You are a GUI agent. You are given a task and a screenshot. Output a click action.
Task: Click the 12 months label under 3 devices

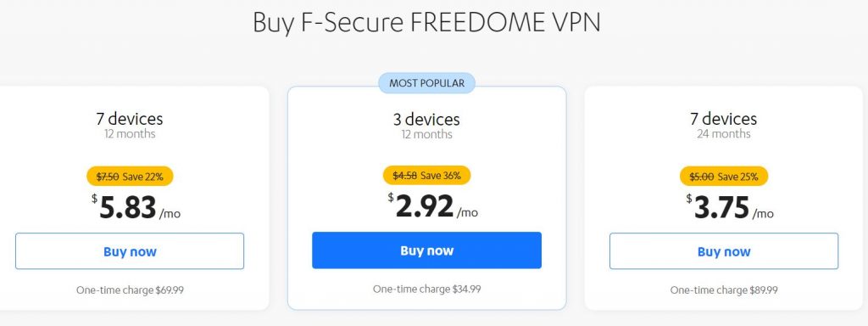click(427, 134)
